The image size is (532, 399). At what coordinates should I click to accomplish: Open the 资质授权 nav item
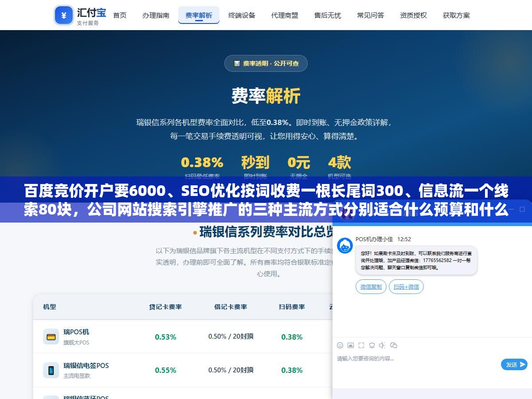click(413, 15)
